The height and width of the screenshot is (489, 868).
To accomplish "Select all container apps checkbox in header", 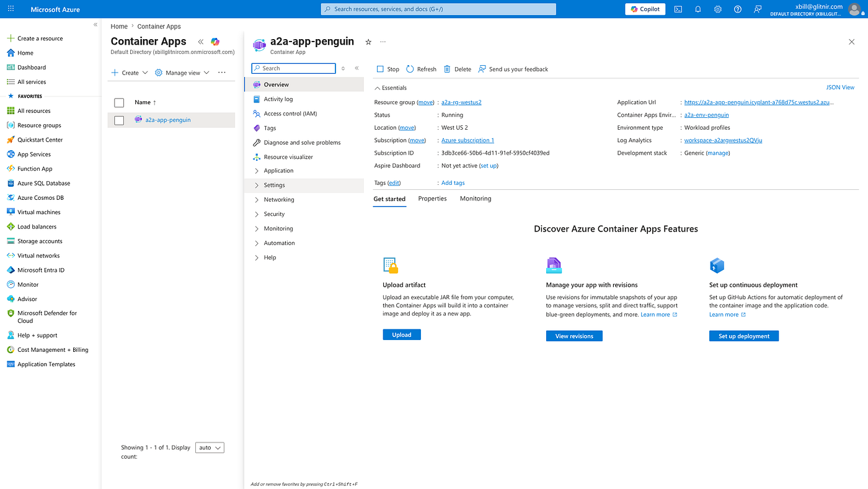I will click(119, 102).
